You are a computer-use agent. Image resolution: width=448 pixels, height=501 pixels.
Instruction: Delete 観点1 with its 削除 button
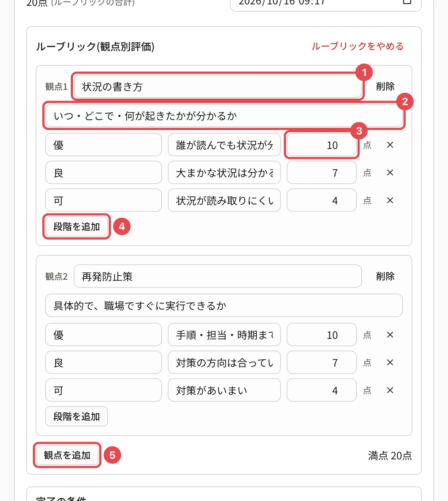pos(385,87)
